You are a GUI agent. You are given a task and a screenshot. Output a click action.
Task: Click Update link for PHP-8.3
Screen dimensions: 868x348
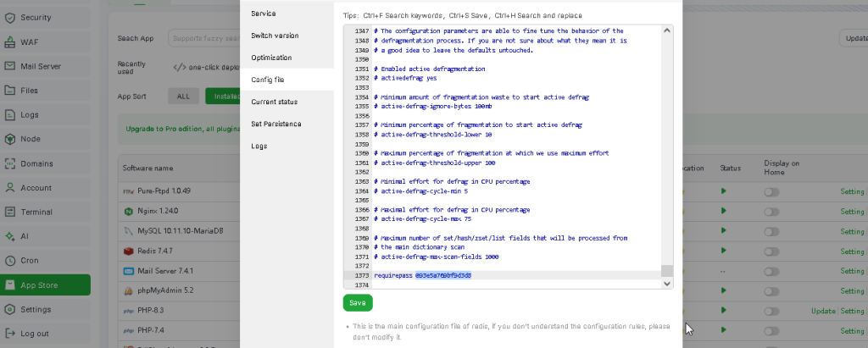point(823,312)
